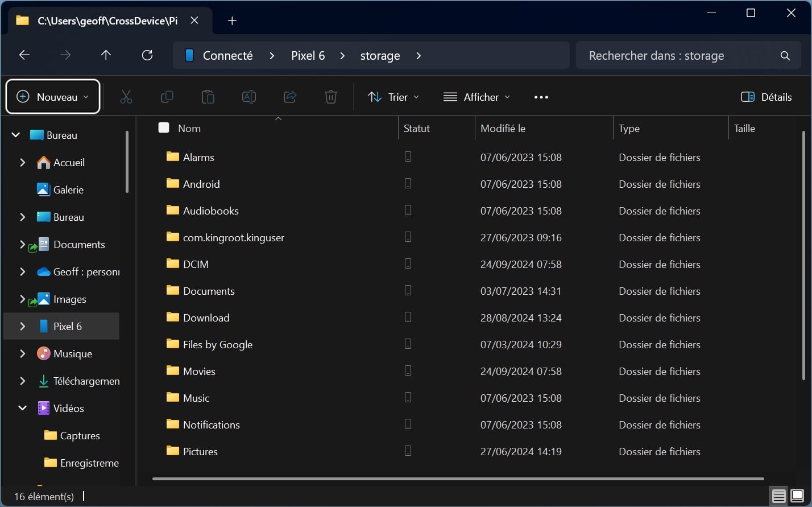Click the Share icon in toolbar
The width and height of the screenshot is (812, 507).
(290, 97)
